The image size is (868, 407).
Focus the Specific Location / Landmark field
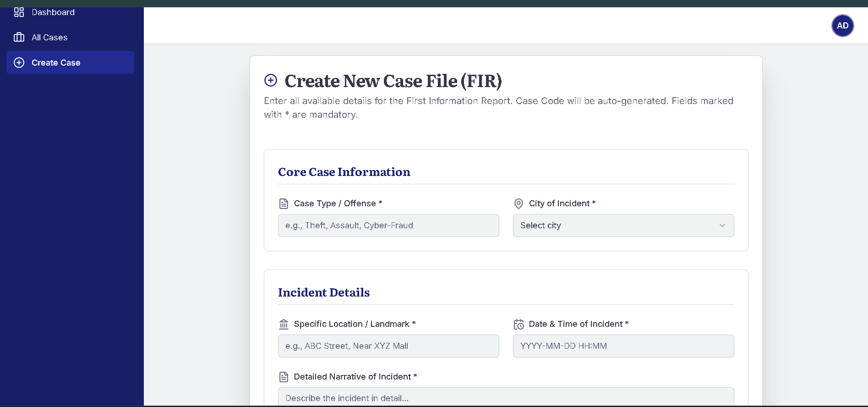click(x=388, y=346)
